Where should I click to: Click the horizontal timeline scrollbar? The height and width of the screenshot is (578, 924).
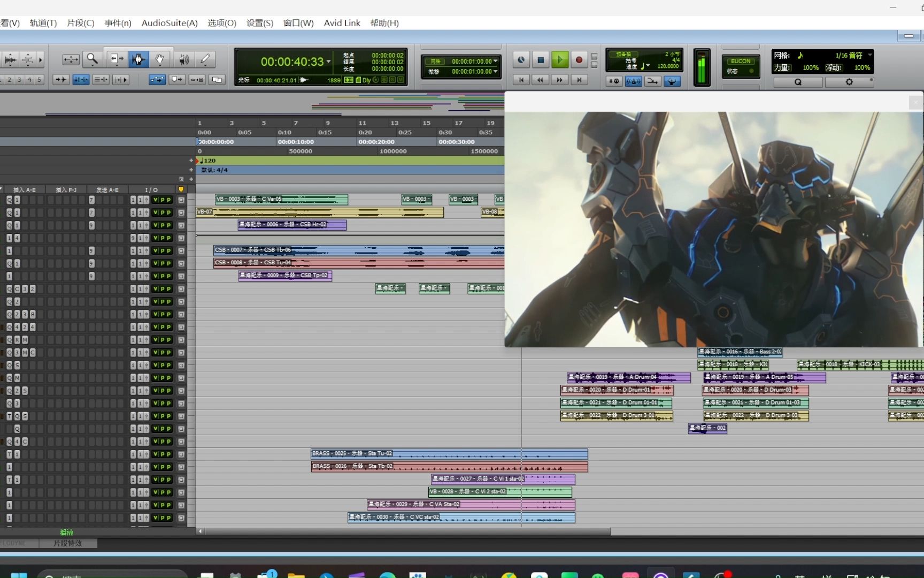[406, 531]
